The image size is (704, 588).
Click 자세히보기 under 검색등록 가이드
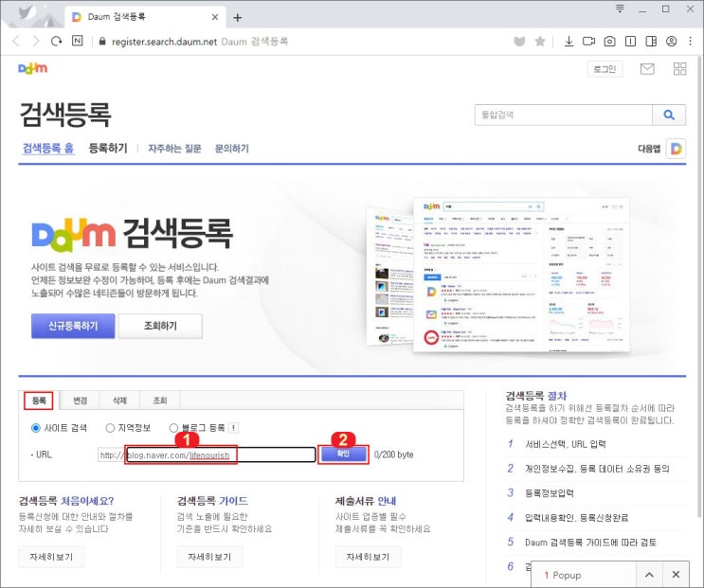209,557
